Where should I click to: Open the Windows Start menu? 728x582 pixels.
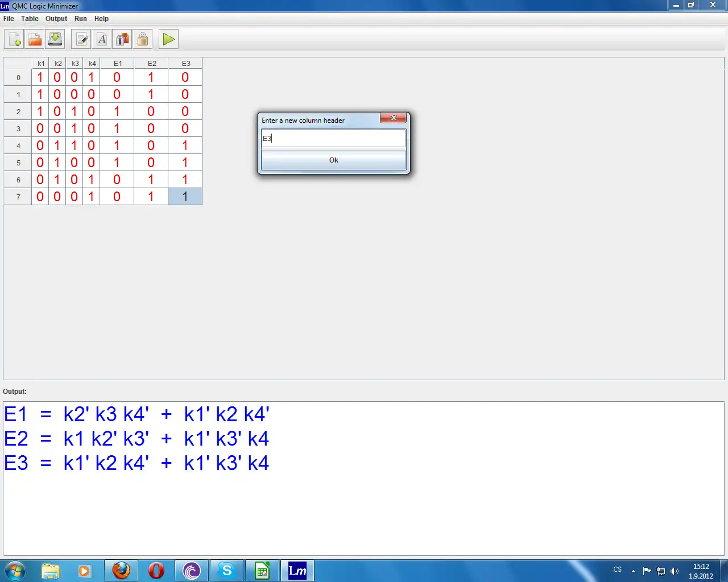[15, 571]
